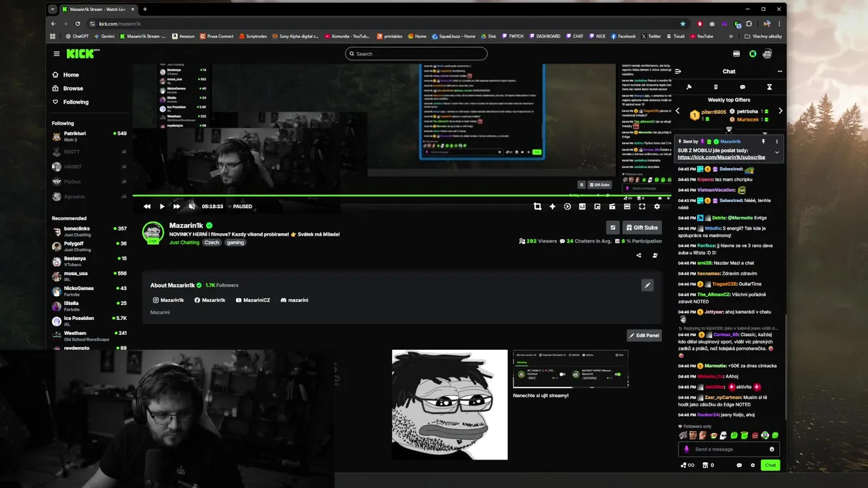Open pinned message options menu
The image size is (868, 488).
[777, 142]
